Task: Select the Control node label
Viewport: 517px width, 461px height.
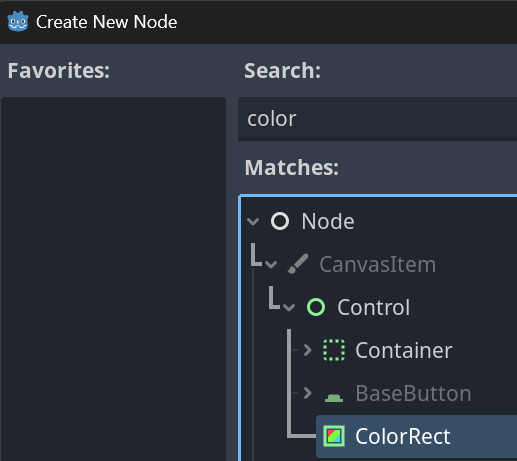Action: coord(373,307)
